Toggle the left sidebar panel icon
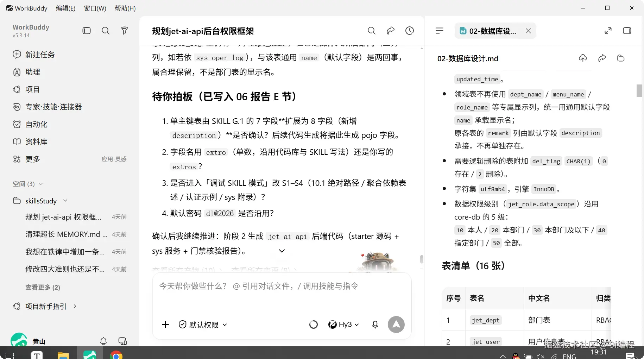 87,31
